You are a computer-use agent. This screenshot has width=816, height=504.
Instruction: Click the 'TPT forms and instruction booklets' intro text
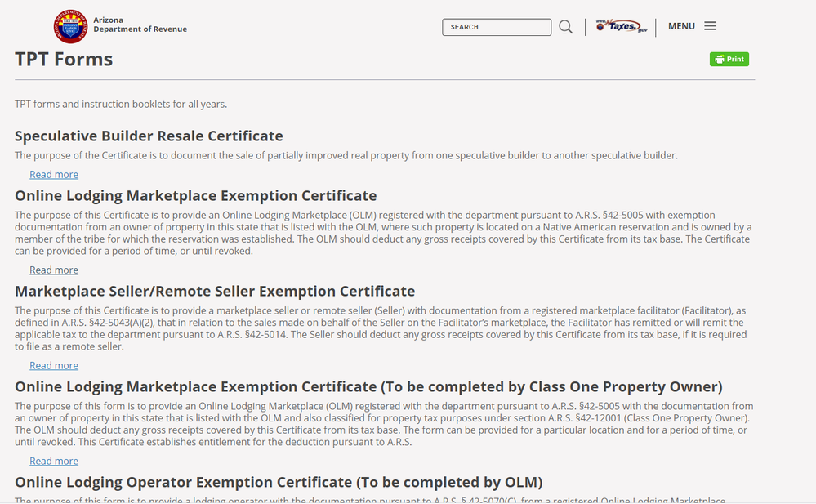121,104
